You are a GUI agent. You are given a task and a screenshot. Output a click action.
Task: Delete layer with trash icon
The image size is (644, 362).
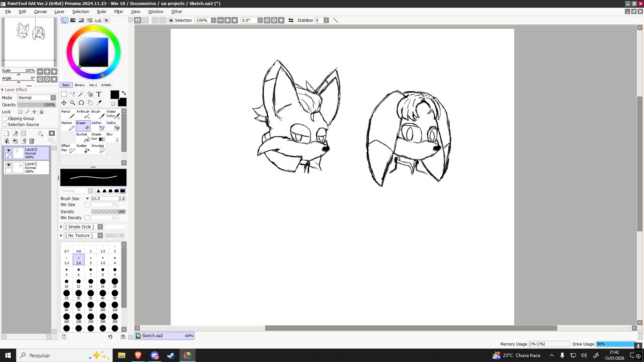32,141
